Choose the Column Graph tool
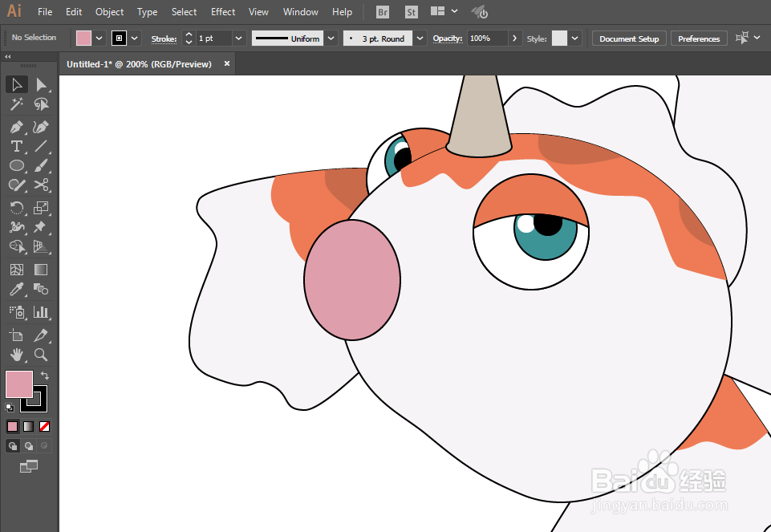The height and width of the screenshot is (532, 771). [41, 311]
